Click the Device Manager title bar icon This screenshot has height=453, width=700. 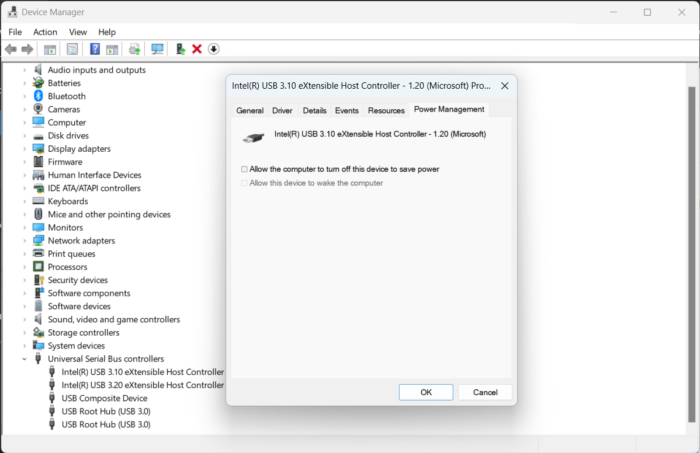tap(12, 12)
